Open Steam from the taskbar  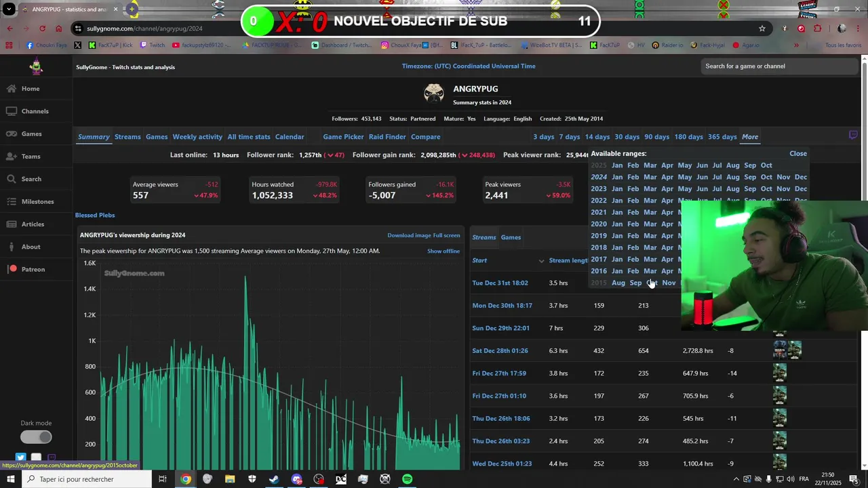tap(274, 479)
